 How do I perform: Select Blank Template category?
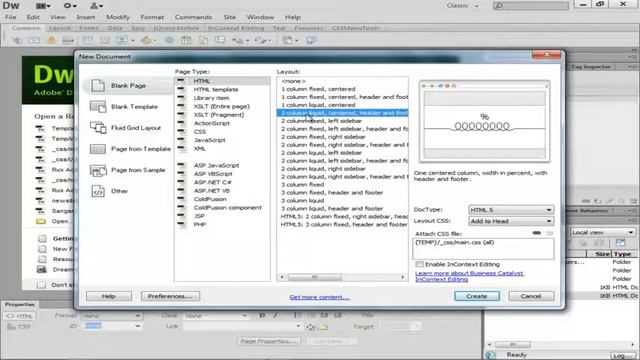tap(127, 107)
